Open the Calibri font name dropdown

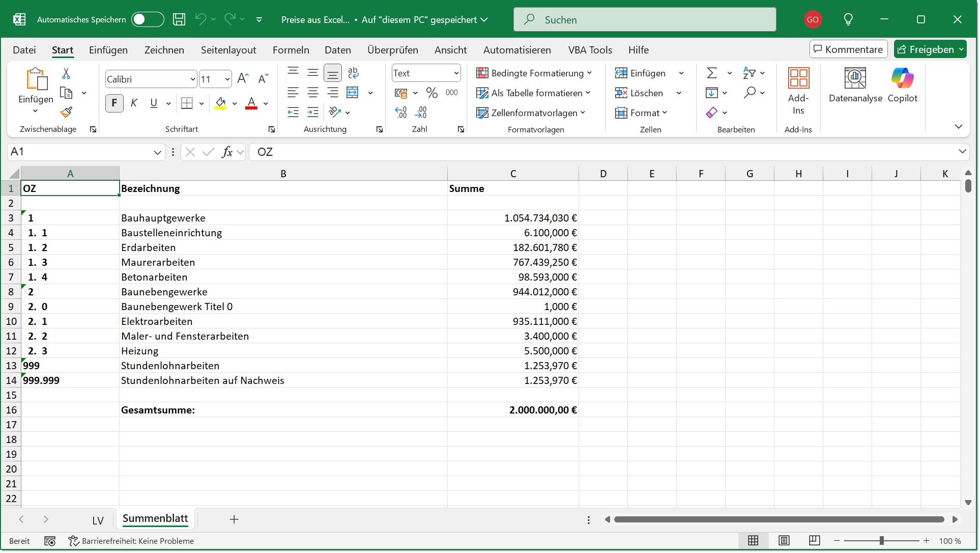(193, 79)
